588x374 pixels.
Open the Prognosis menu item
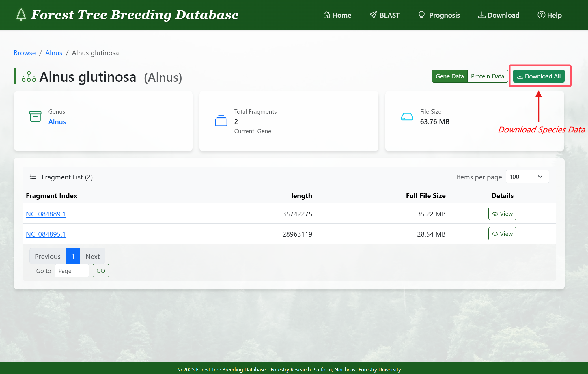click(439, 15)
